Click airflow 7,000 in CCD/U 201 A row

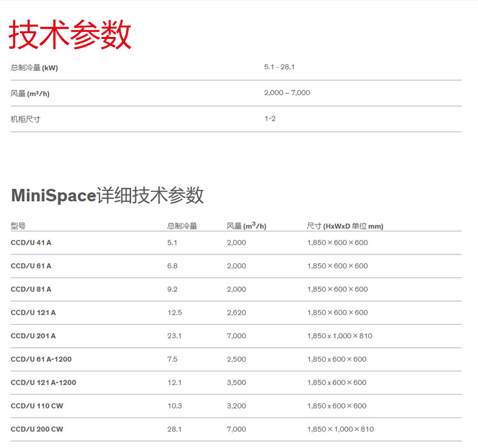click(x=236, y=336)
